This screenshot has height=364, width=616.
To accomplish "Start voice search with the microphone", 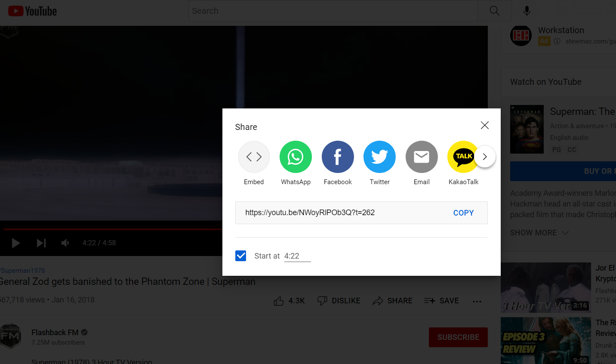I will pos(527,11).
